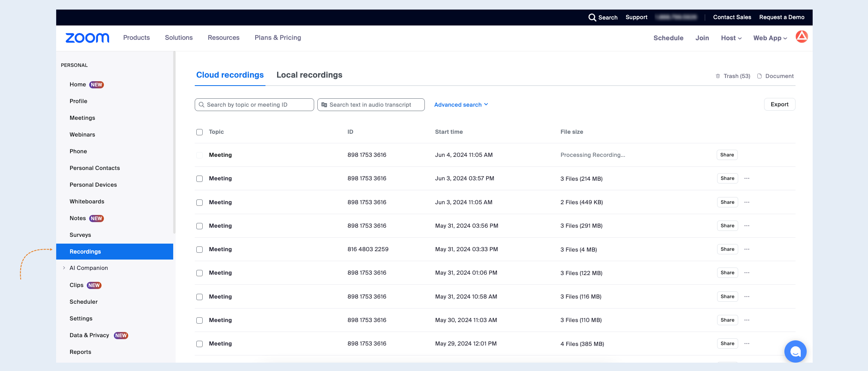The height and width of the screenshot is (371, 868).
Task: Open the chat support bubble
Action: point(795,351)
